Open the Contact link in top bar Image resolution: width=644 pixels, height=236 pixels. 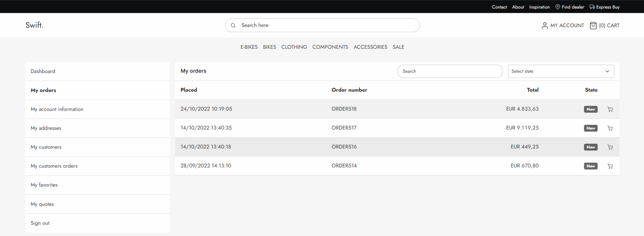tap(499, 7)
